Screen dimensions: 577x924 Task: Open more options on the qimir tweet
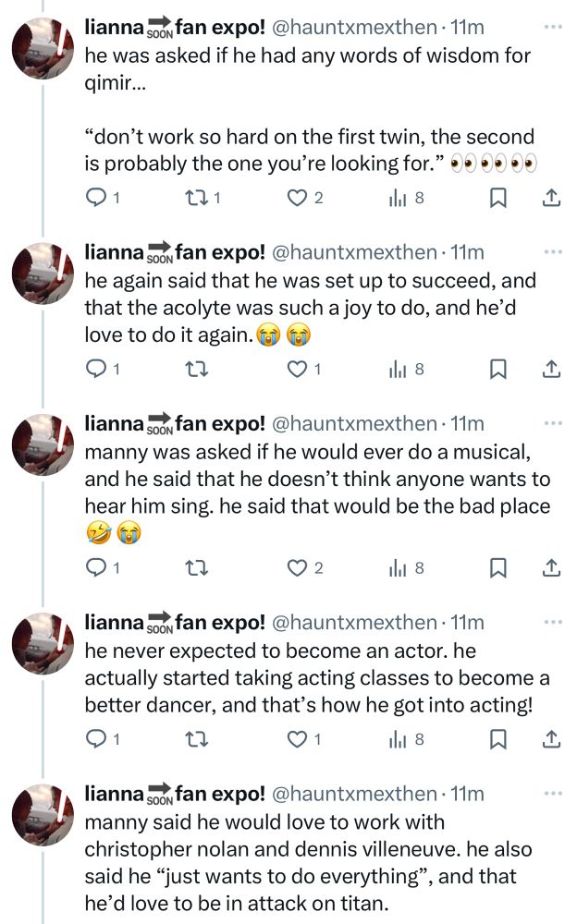click(553, 27)
